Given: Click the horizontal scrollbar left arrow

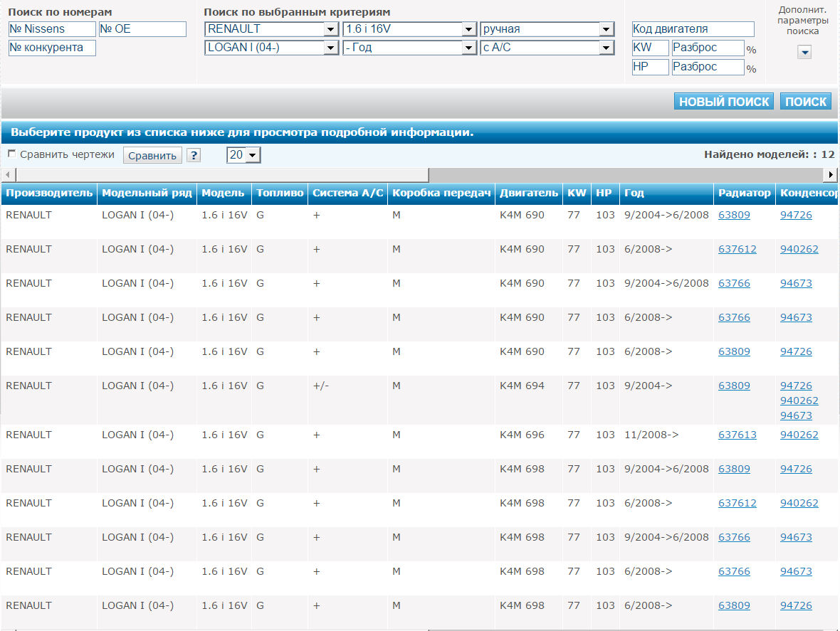Looking at the screenshot, I should [x=8, y=174].
